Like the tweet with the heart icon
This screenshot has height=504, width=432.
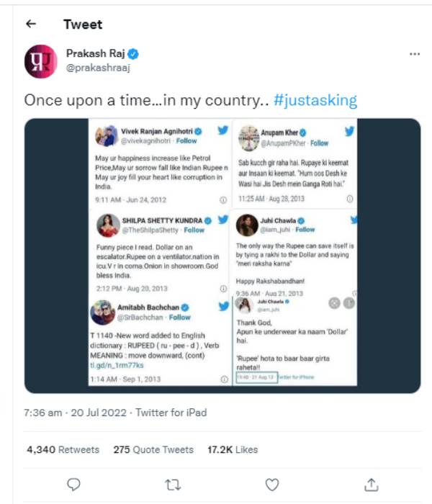pyautogui.click(x=271, y=483)
